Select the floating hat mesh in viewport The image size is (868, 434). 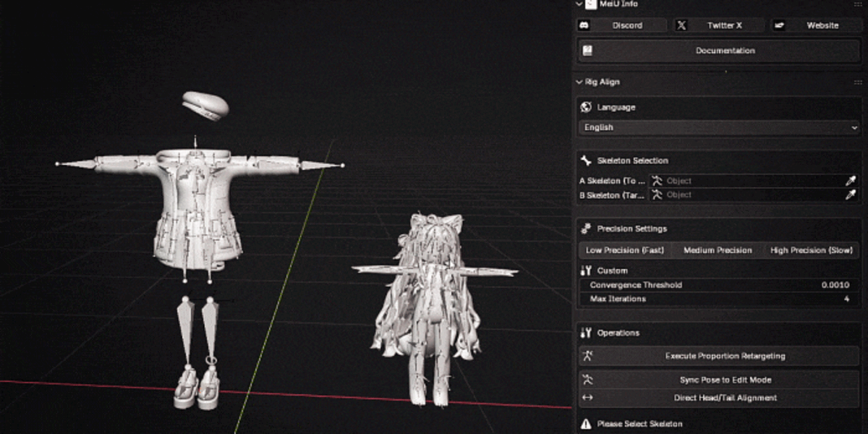pyautogui.click(x=205, y=106)
